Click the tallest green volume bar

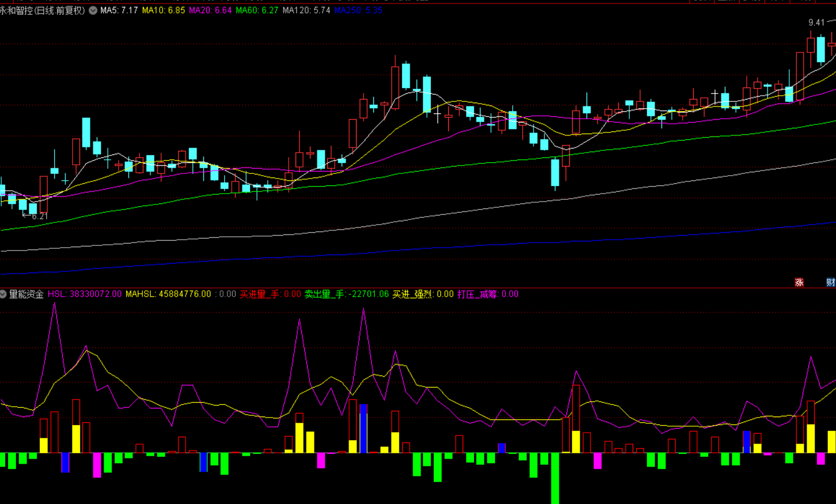[555, 478]
